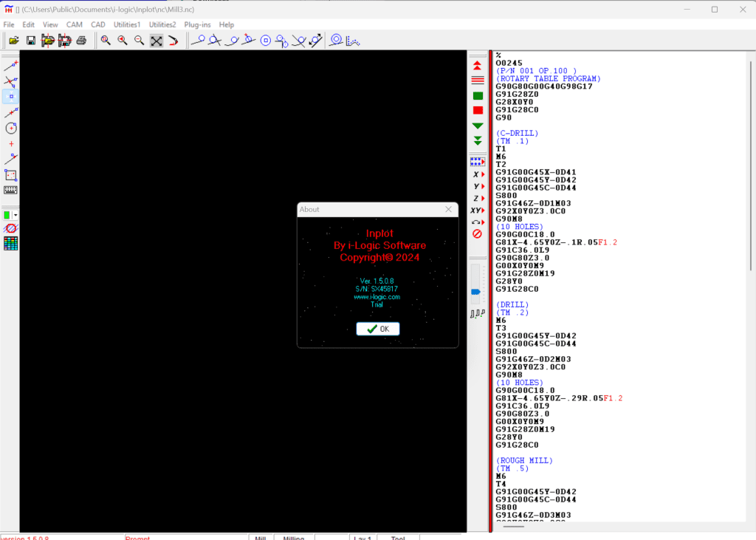
Task: Click the green square start button
Action: click(478, 96)
